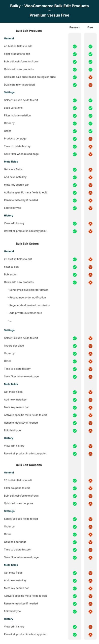This screenshot has width=99, height=644.
Task: Click Free cross for Bulk action row
Action: click(90, 275)
